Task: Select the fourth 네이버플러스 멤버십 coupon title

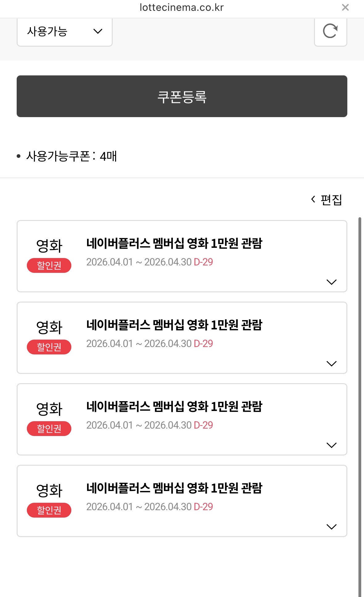Action: (x=174, y=488)
